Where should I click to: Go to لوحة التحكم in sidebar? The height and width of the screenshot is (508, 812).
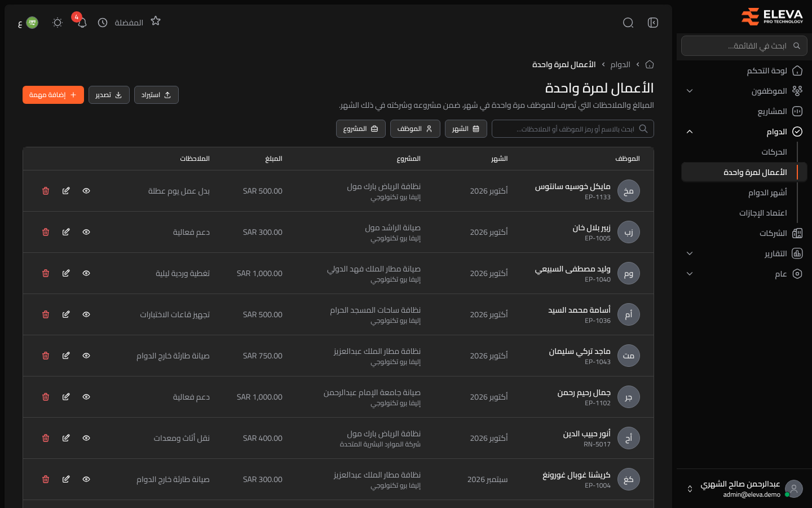[x=744, y=71]
